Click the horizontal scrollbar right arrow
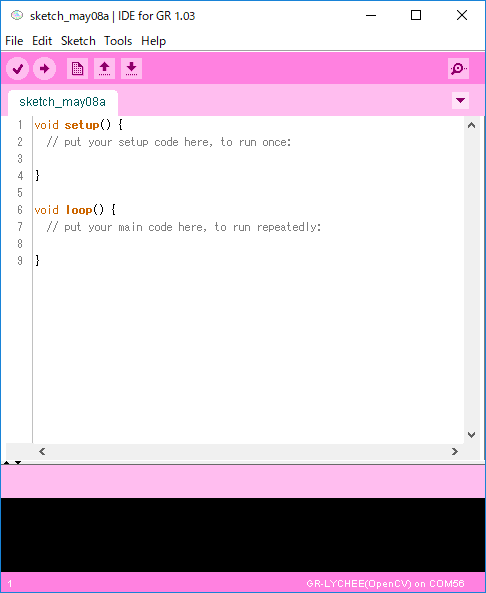This screenshot has height=593, width=486. [455, 452]
